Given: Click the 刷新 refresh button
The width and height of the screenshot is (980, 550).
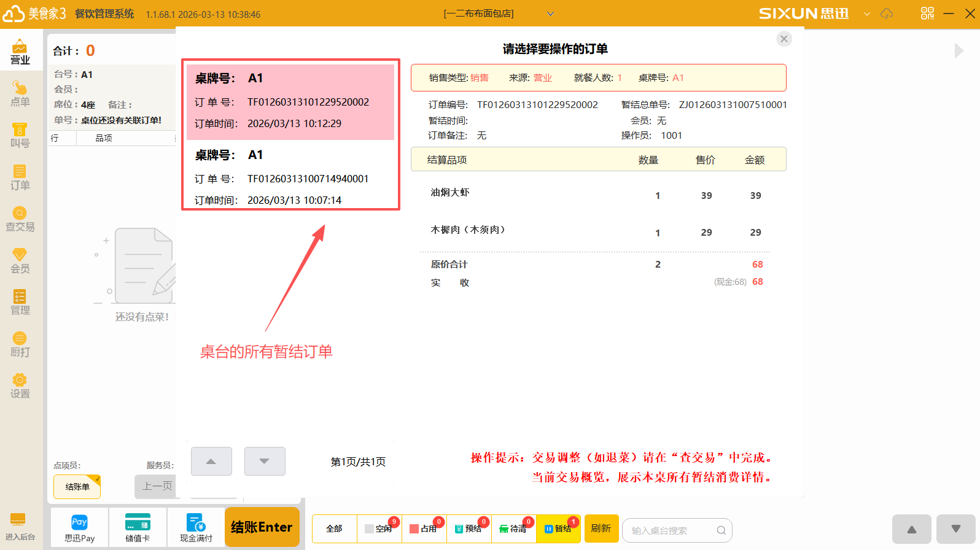Looking at the screenshot, I should click(601, 529).
